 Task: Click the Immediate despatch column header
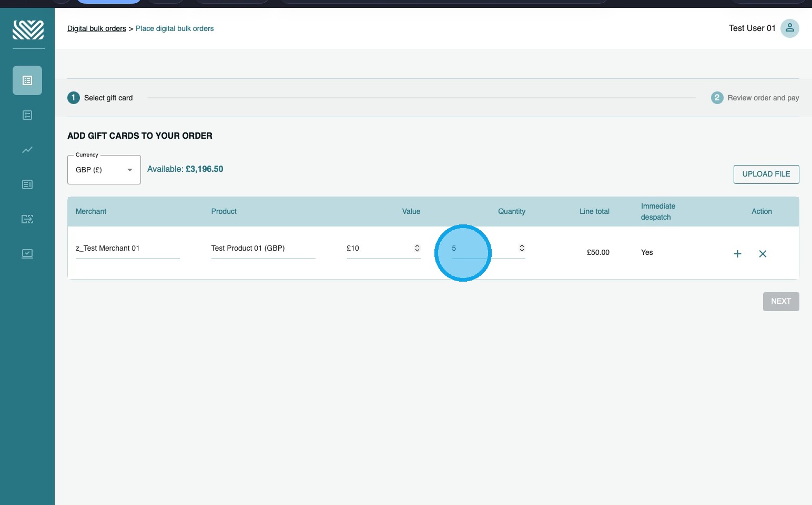[x=658, y=212]
